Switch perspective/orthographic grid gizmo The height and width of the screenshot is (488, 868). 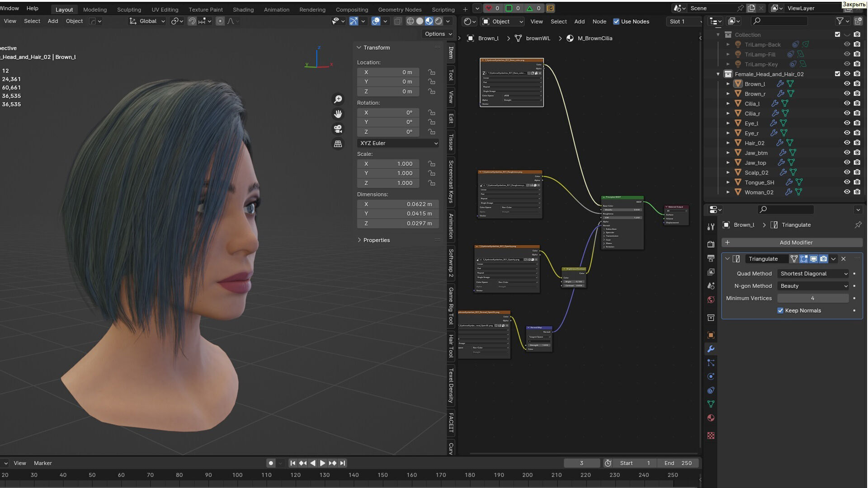coord(338,144)
